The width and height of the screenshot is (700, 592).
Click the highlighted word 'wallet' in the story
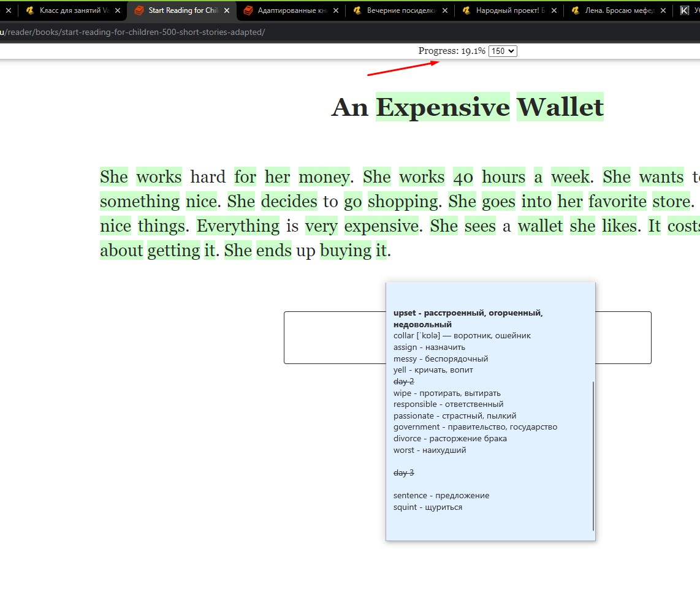click(x=540, y=226)
